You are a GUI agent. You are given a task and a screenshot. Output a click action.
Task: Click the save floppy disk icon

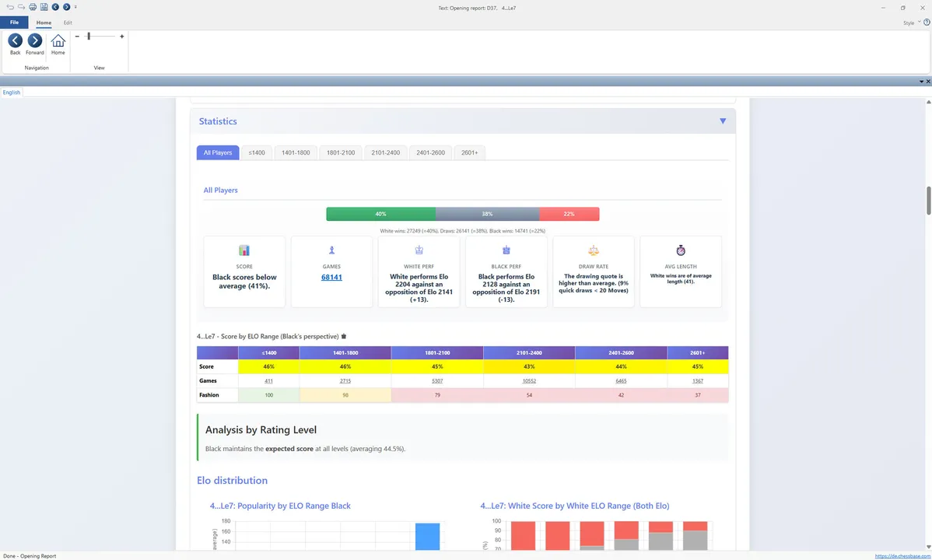[44, 7]
